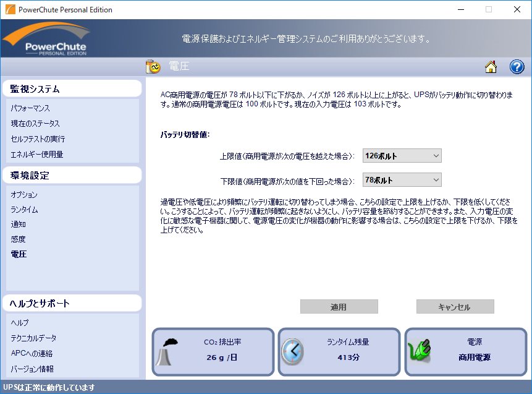Click the ヘルプとサポート section header

72,303
